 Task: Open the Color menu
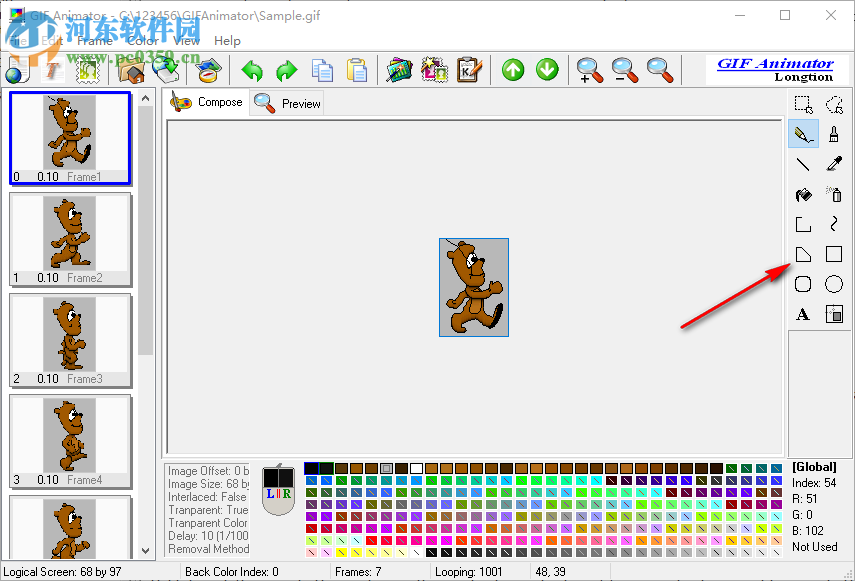tap(143, 41)
